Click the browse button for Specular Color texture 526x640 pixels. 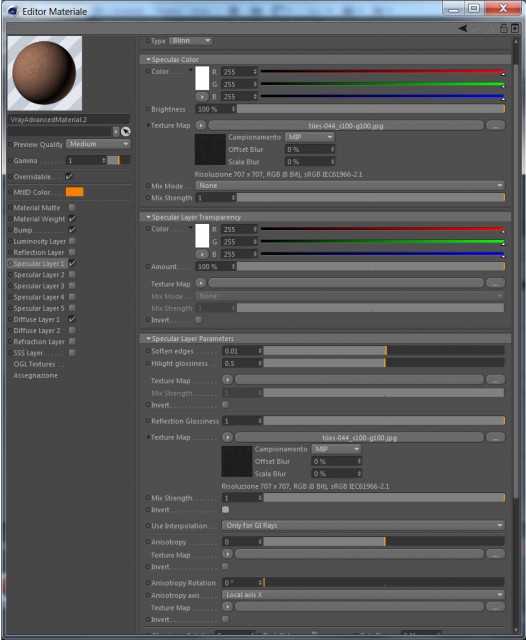pos(495,126)
